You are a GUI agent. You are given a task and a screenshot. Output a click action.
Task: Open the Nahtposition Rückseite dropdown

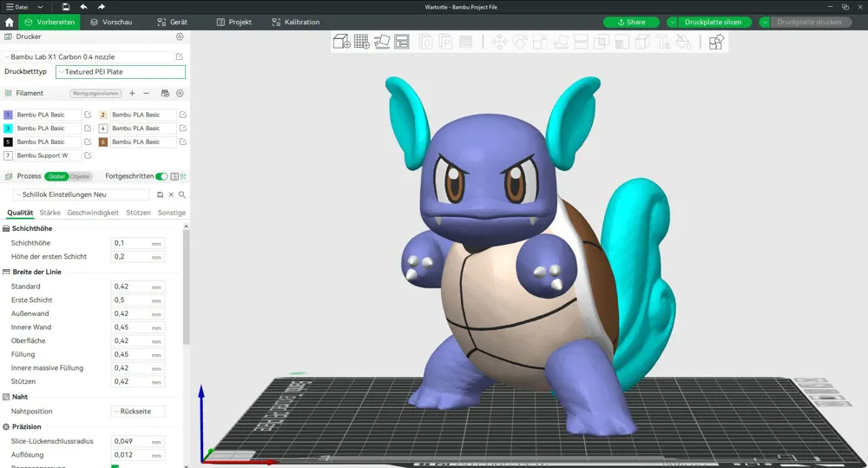(x=138, y=412)
